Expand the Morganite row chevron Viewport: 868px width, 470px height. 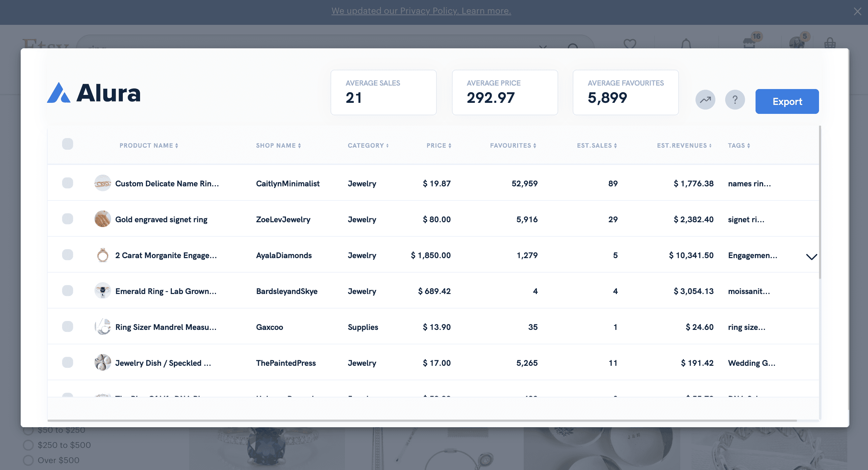click(x=811, y=256)
